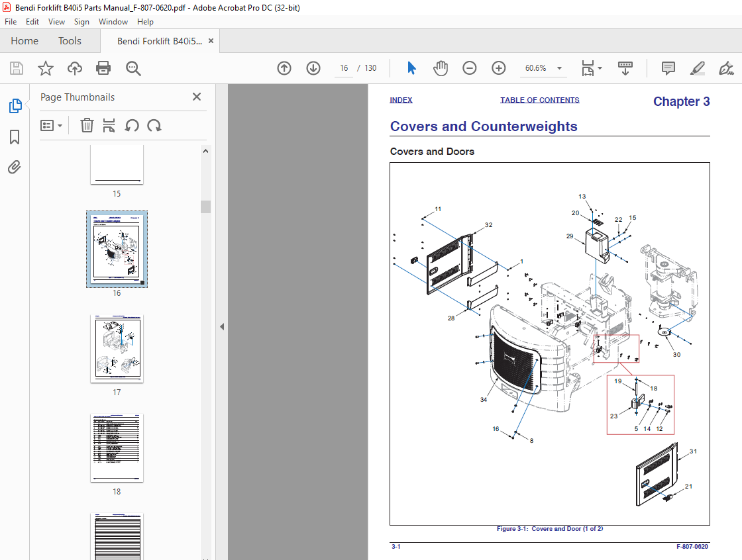Click the Page Thumbnails panel title
742x560 pixels.
coord(78,97)
